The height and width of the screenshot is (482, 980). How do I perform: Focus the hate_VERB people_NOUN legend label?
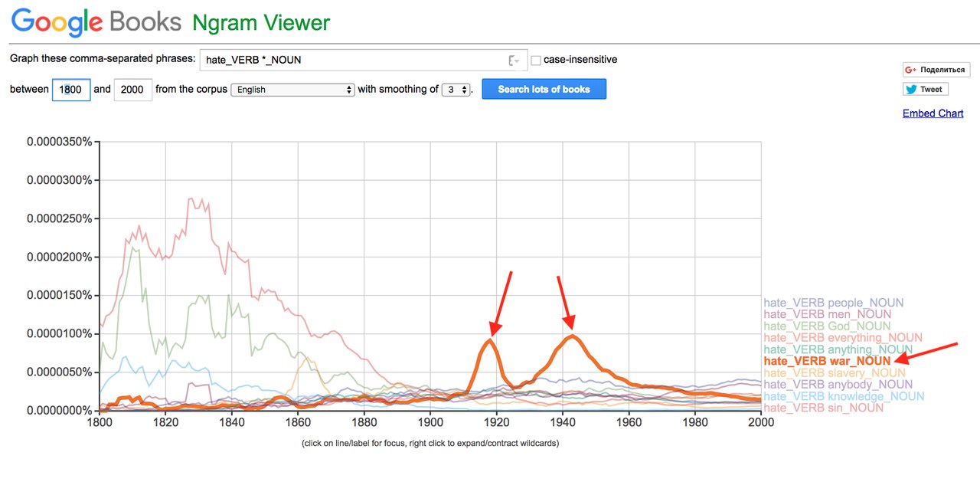click(x=833, y=303)
